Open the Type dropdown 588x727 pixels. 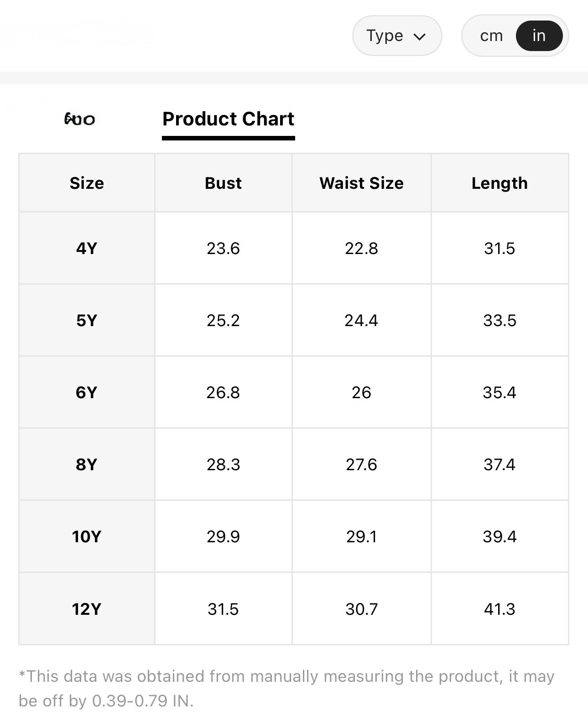[x=397, y=36]
